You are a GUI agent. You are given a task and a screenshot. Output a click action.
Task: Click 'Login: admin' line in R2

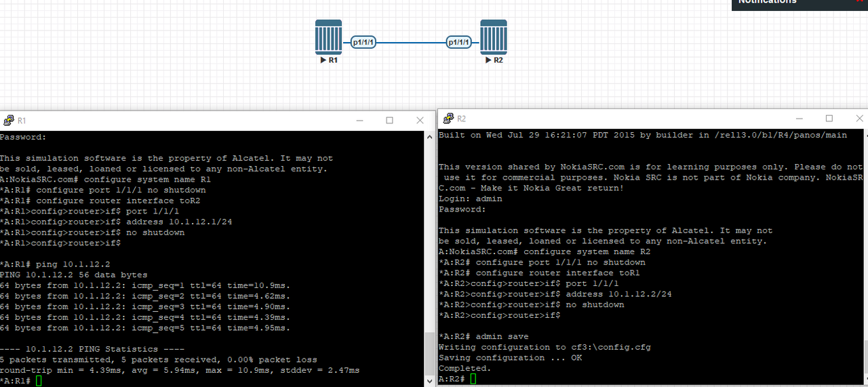coord(470,199)
